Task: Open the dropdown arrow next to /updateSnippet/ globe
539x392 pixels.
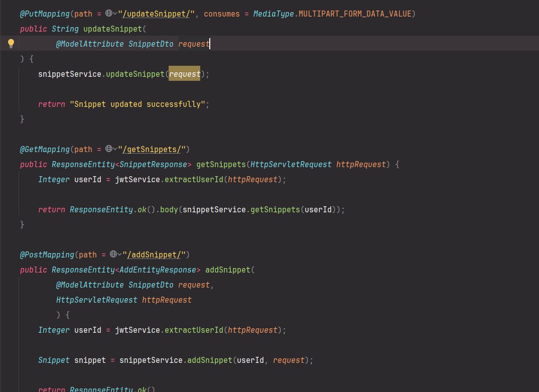Action: coord(115,14)
